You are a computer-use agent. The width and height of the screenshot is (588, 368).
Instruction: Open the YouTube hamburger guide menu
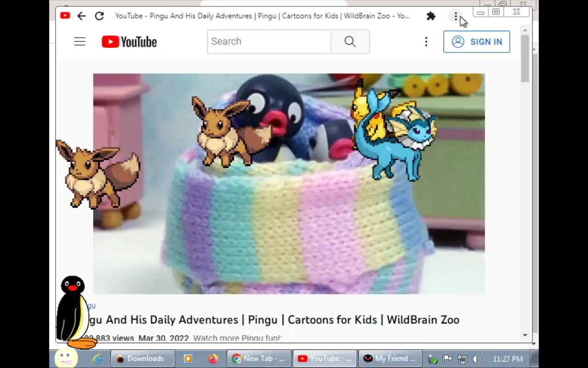click(80, 41)
